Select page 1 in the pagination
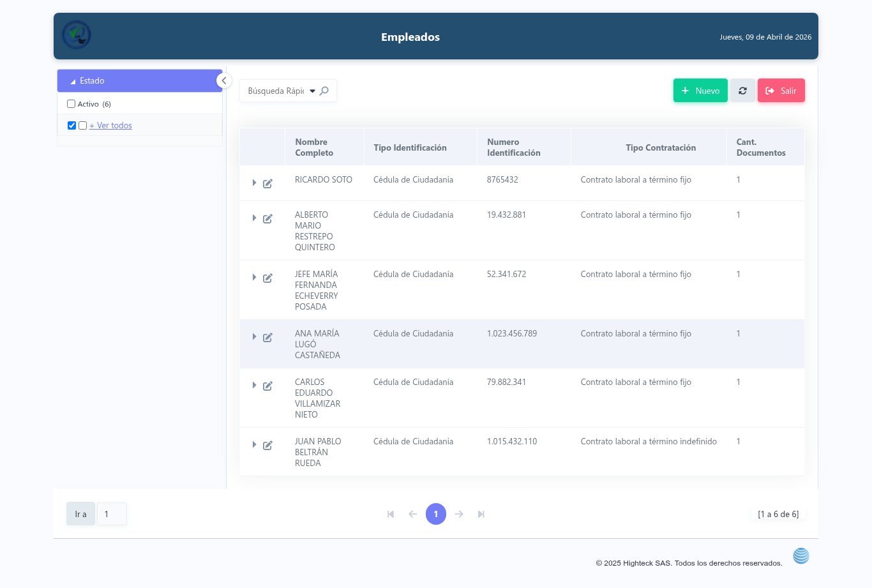 click(436, 514)
